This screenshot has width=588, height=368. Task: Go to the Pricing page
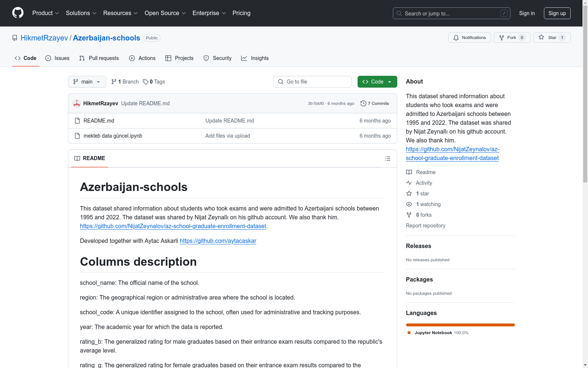coord(241,13)
